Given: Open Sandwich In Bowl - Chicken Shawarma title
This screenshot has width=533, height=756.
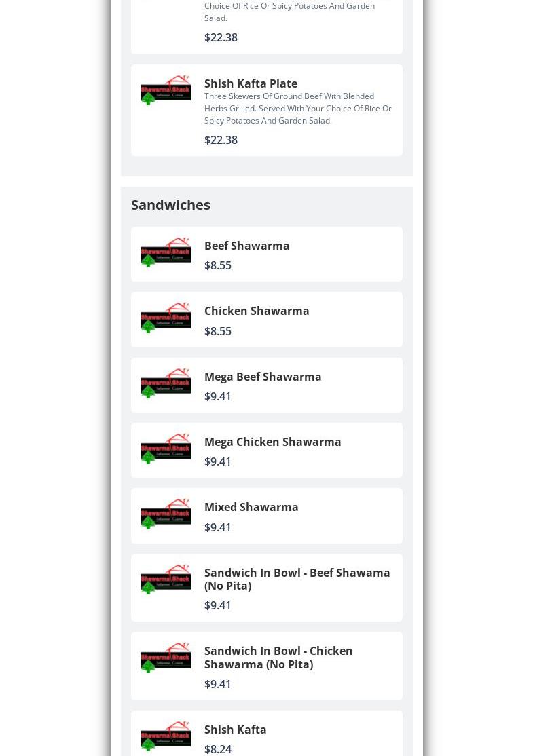Looking at the screenshot, I should [278, 658].
